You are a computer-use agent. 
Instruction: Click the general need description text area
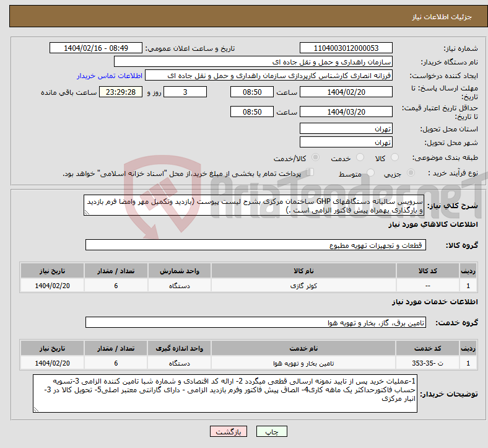tap(254, 206)
